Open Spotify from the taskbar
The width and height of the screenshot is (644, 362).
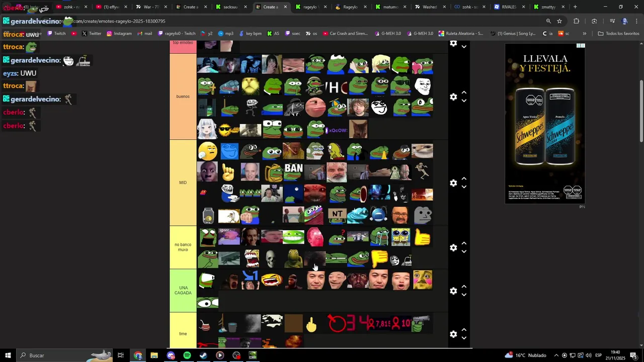click(x=187, y=355)
